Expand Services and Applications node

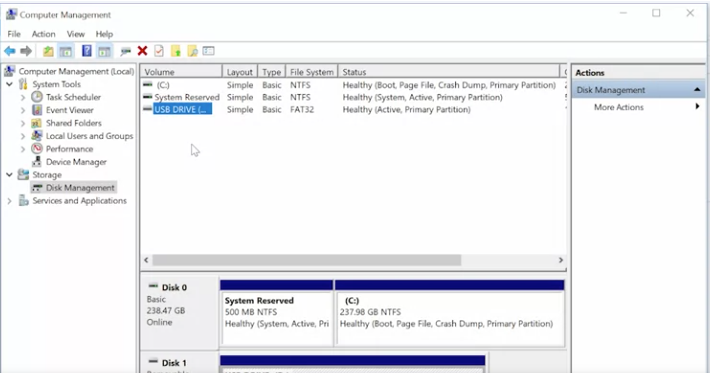(9, 201)
